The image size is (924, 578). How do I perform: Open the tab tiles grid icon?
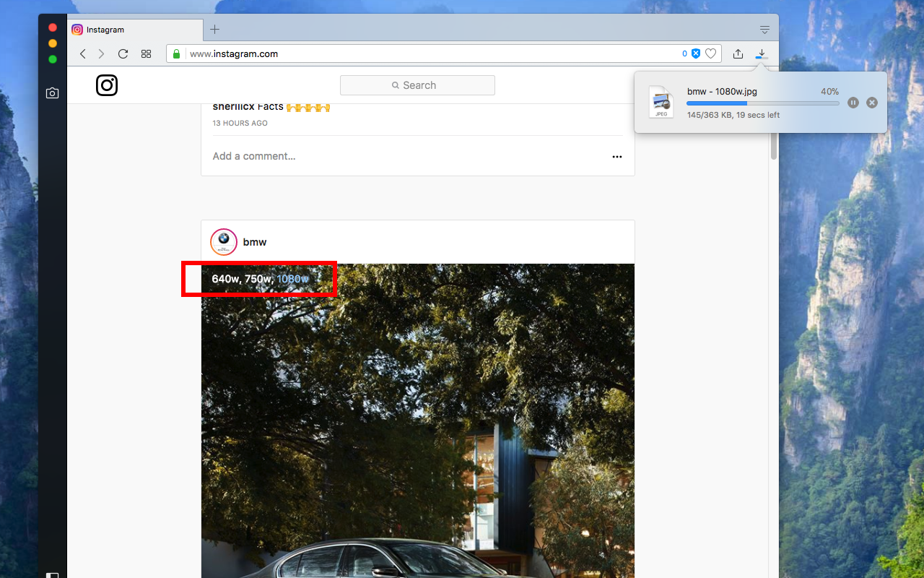(x=146, y=53)
